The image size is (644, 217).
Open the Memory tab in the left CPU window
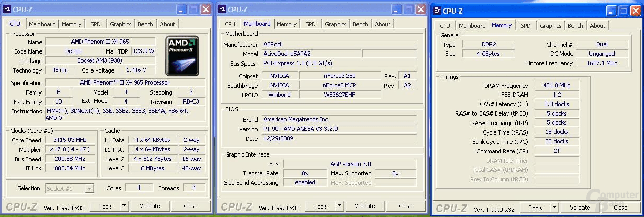pyautogui.click(x=71, y=24)
